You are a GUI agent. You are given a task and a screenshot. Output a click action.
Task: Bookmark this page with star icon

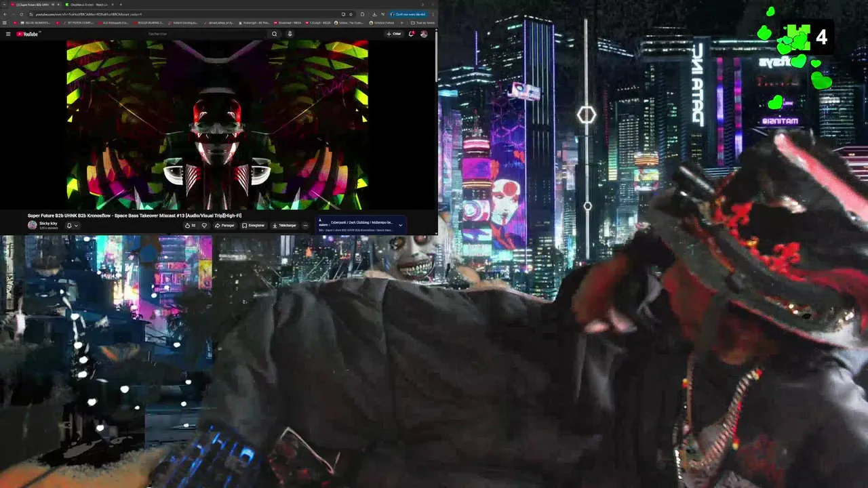pyautogui.click(x=351, y=14)
